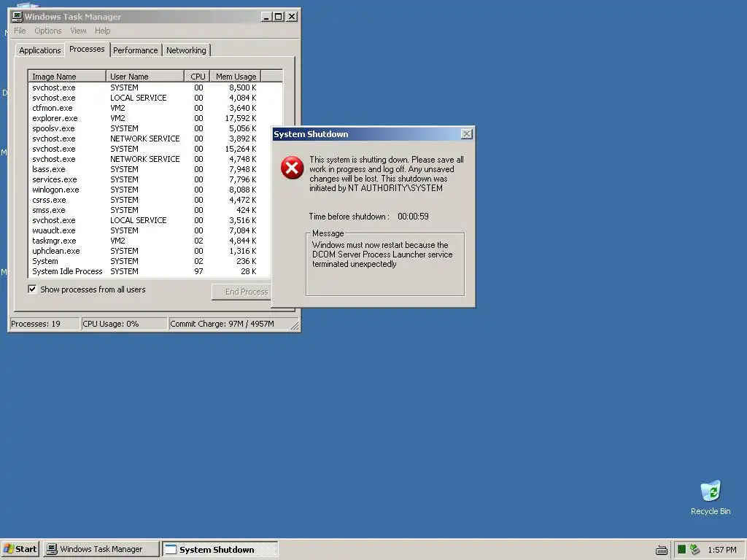Sort by the CPU column header
The image size is (747, 560).
pyautogui.click(x=197, y=76)
